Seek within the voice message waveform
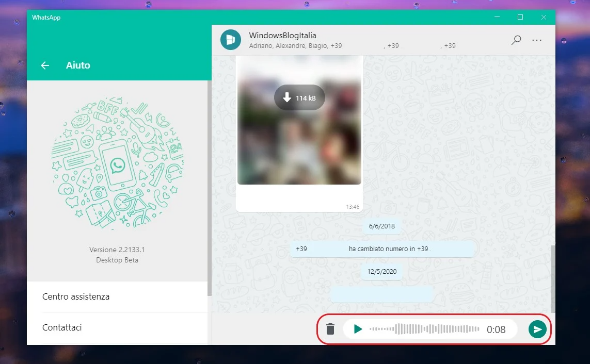The image size is (590, 364). [x=423, y=328]
